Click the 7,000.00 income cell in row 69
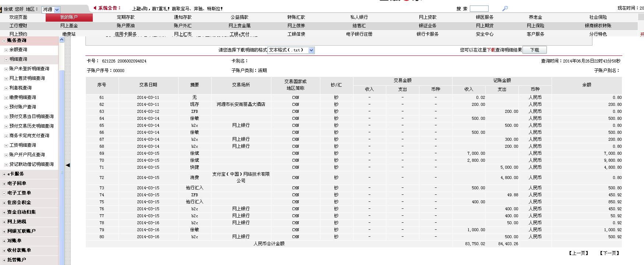 pos(476,153)
